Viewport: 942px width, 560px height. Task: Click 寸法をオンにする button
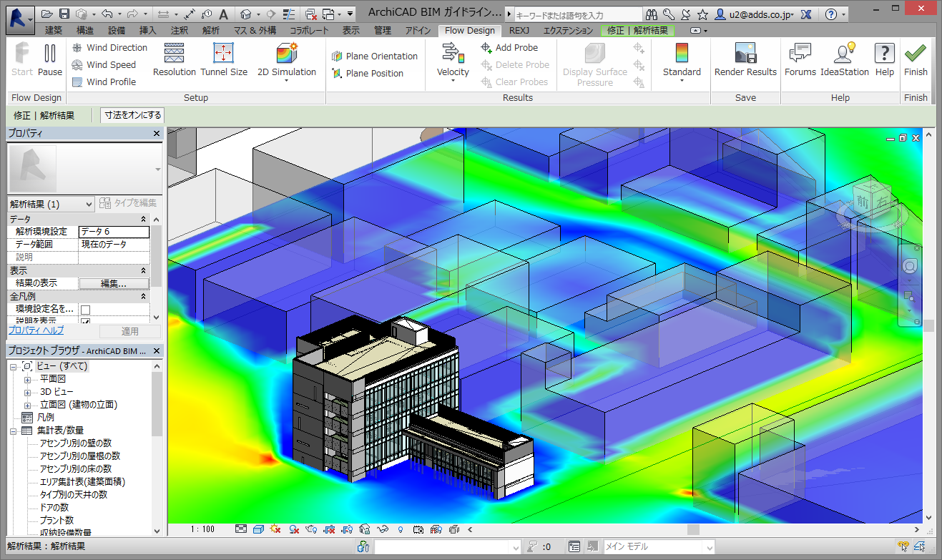[133, 115]
